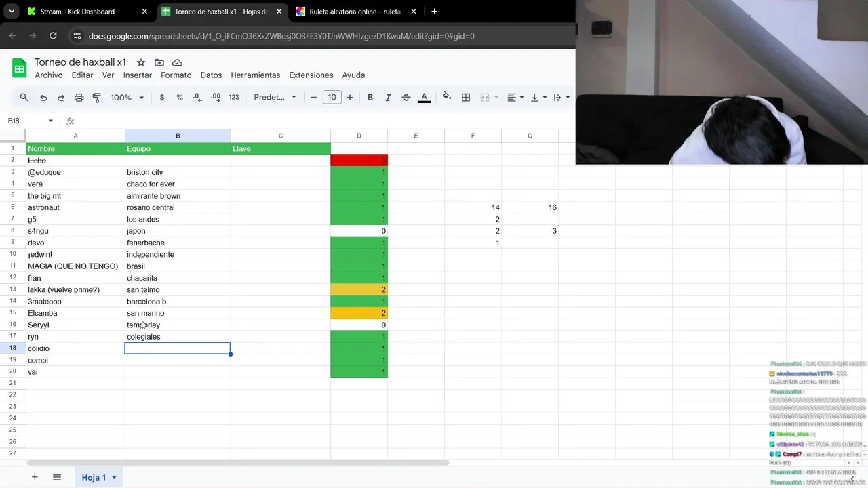The image size is (868, 488).
Task: Open font family Predet... dropdown
Action: click(x=275, y=98)
